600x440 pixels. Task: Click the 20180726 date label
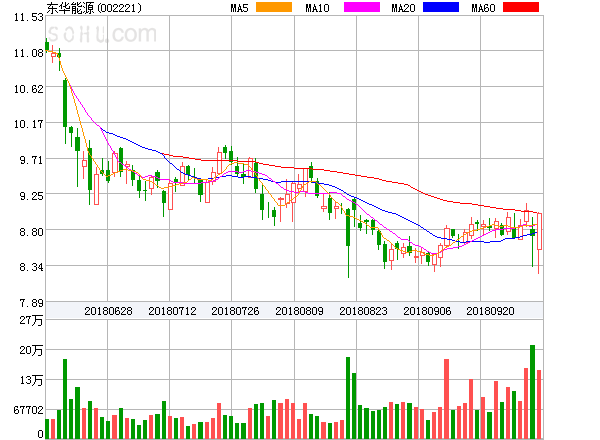point(235,311)
